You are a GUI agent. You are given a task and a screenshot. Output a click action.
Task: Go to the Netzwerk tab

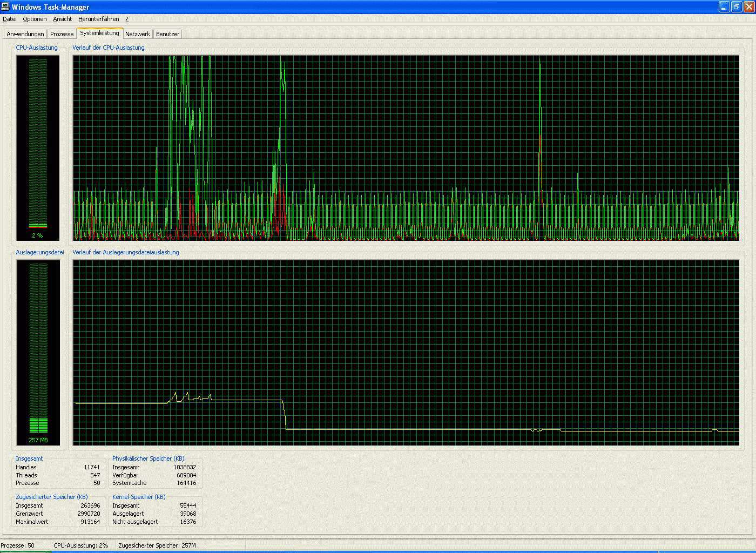[138, 34]
